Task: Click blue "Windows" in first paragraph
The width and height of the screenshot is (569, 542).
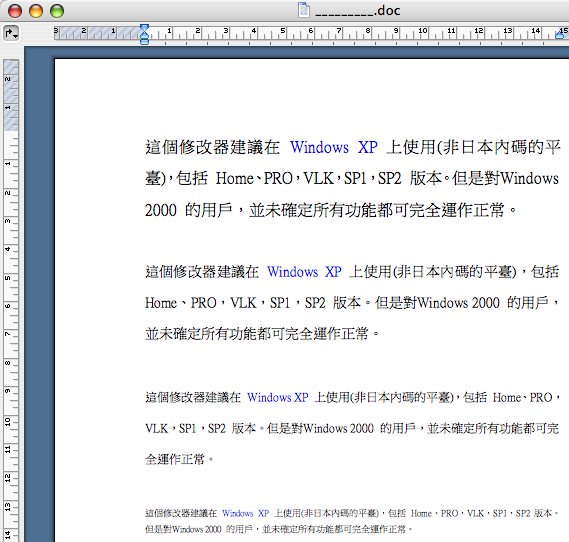Action: tap(319, 148)
